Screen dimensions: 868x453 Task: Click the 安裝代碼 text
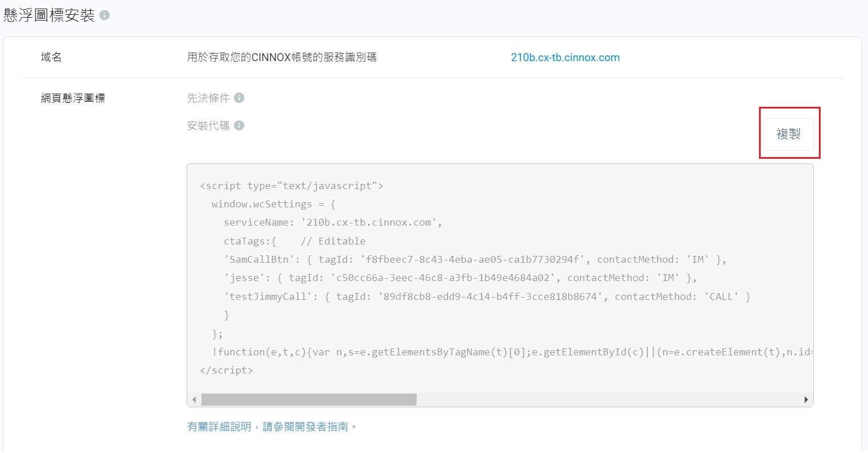coord(208,126)
